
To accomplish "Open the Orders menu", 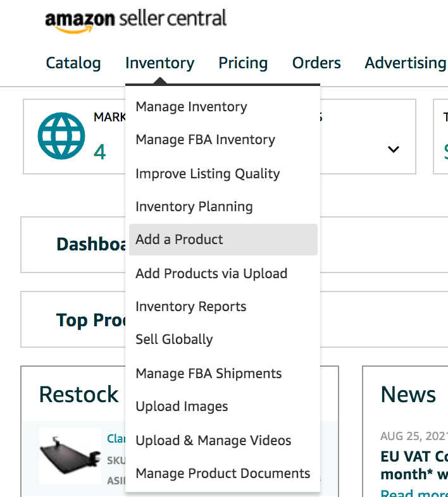I will click(x=316, y=63).
